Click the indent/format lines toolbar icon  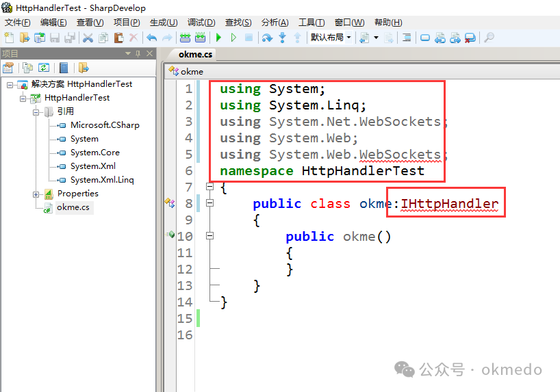tap(407, 38)
